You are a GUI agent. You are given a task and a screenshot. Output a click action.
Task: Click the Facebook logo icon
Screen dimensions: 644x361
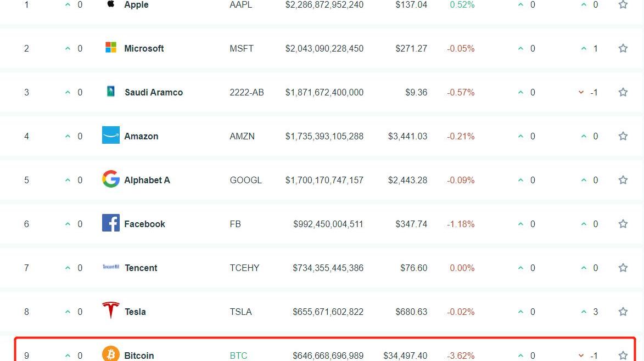coord(111,223)
